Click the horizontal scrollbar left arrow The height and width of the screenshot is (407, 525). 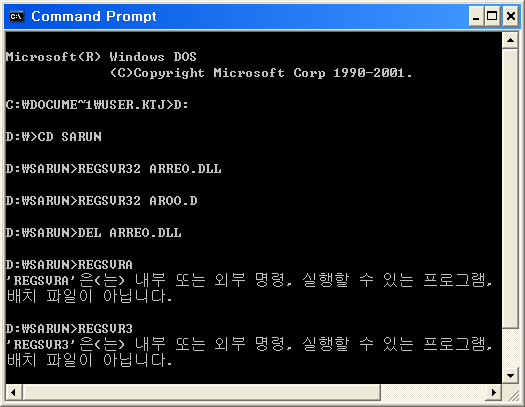[14, 392]
